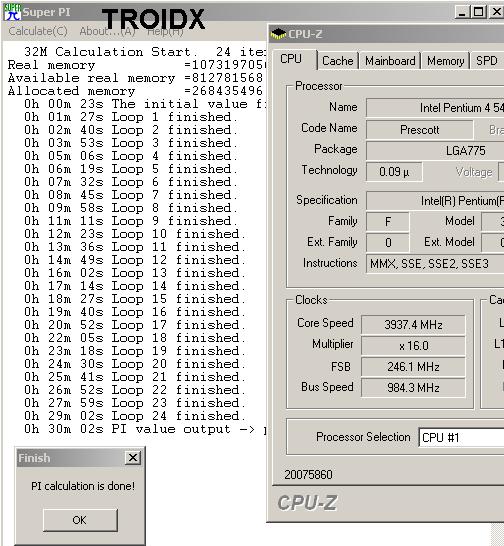Click the 'Loop 20 finished' line

[x=135, y=364]
